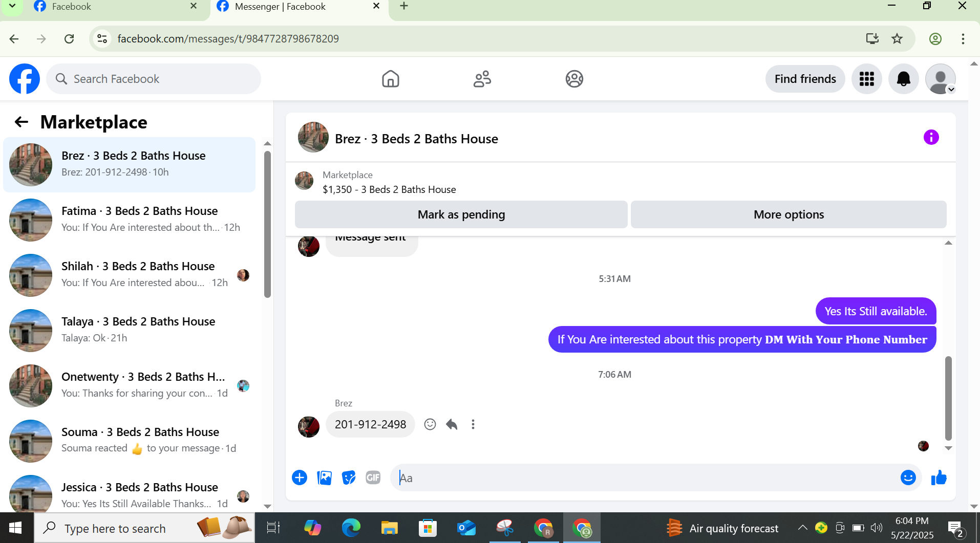The width and height of the screenshot is (980, 543).
Task: Click the Windows taskbar search box
Action: 144,528
